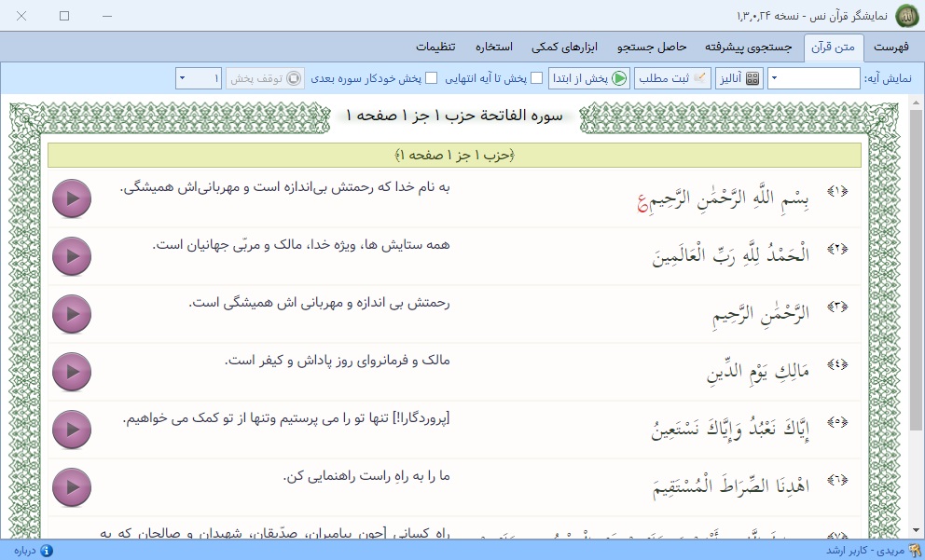Click the verse number ٣ marker
Screen dimensions: 925x560
coord(837,307)
